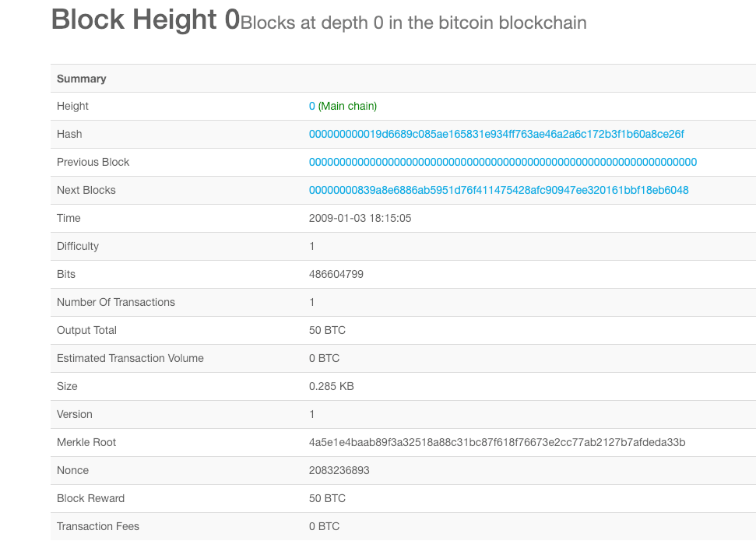Click the Difficulty row label
This screenshot has width=756, height=555.
point(78,247)
